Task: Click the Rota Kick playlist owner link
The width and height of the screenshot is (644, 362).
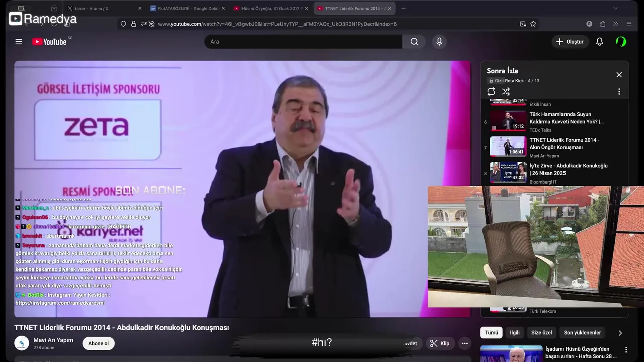Action: pyautogui.click(x=514, y=81)
